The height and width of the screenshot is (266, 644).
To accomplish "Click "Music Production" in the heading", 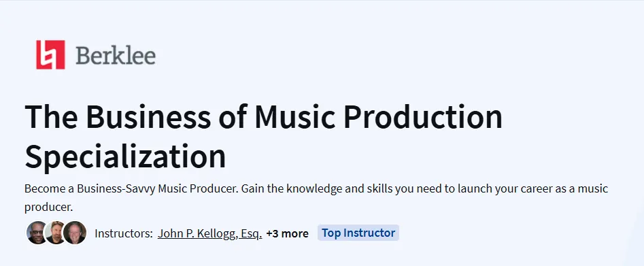I will click(379, 117).
